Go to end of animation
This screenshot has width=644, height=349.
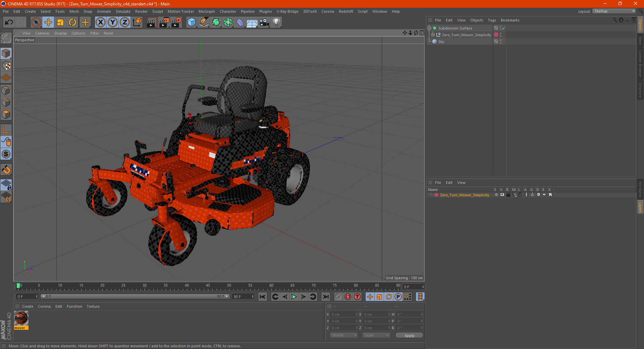click(x=325, y=297)
